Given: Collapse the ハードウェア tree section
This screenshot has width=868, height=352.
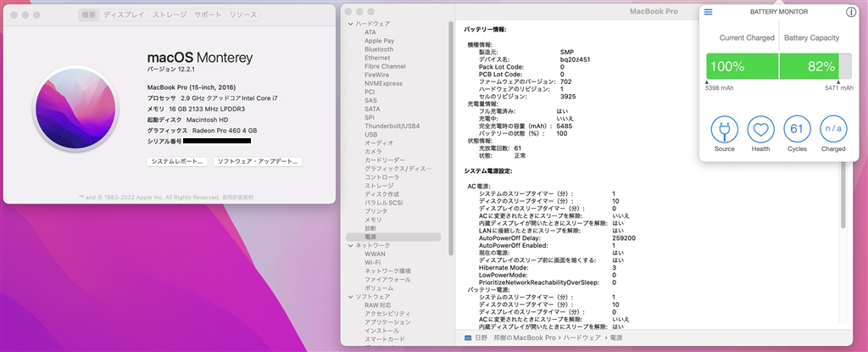Looking at the screenshot, I should click(x=350, y=24).
